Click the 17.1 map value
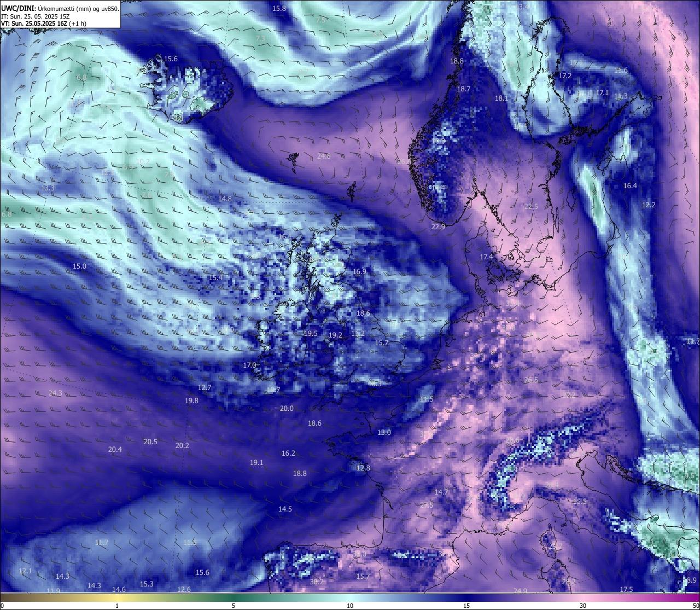 point(602,92)
